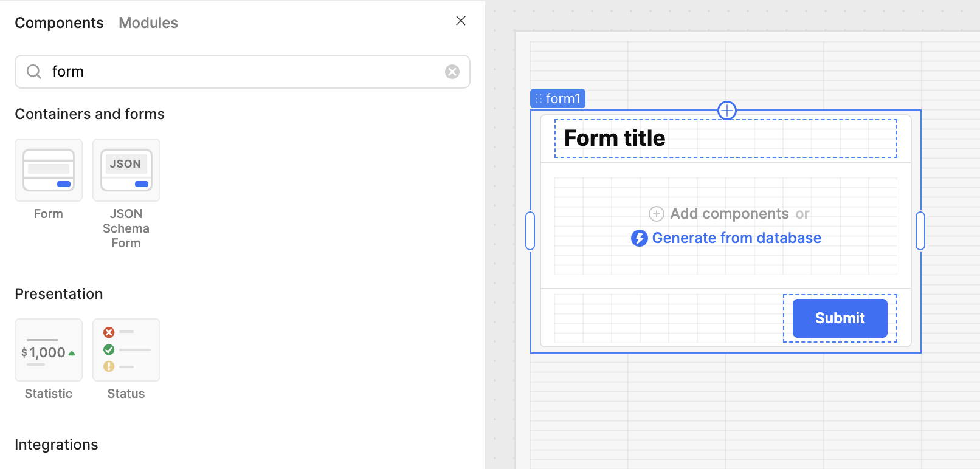This screenshot has width=980, height=469.
Task: Click the form1 drag handle label
Action: pyautogui.click(x=557, y=98)
